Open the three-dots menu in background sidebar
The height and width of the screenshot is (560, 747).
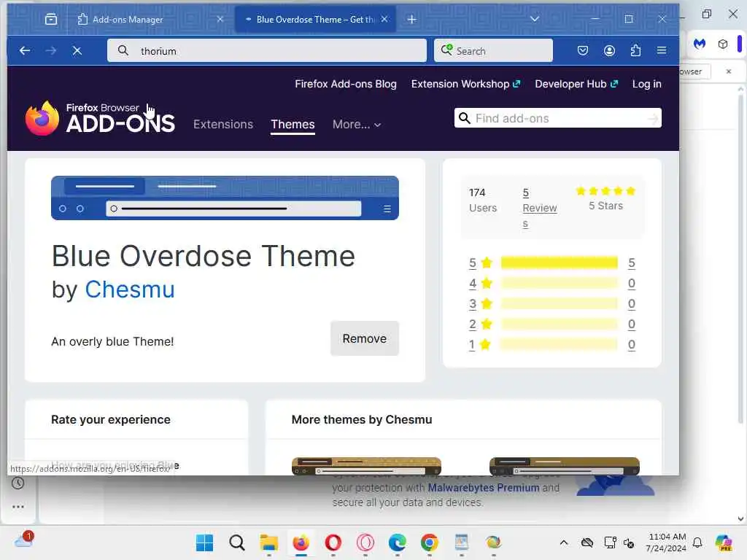point(18,507)
